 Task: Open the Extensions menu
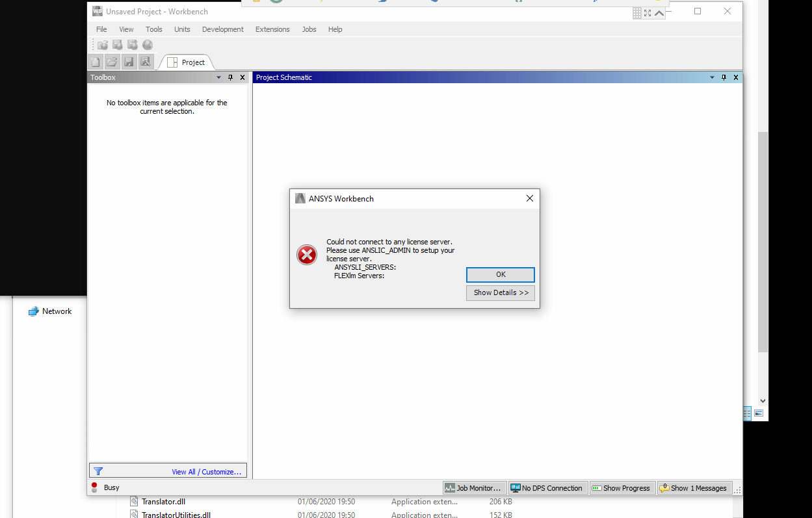272,29
